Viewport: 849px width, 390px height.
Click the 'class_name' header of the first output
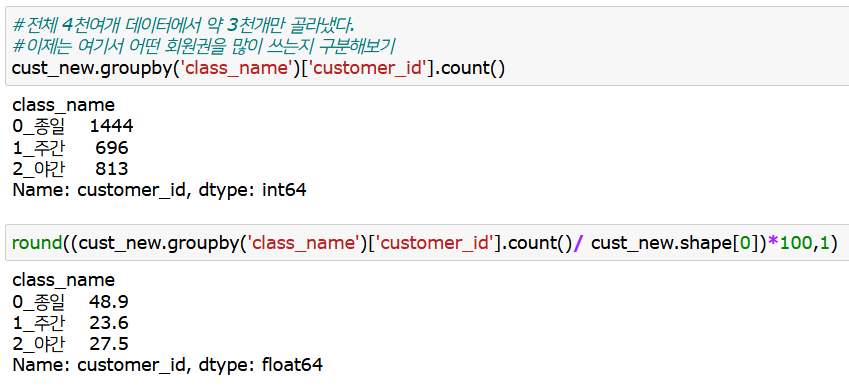(x=63, y=105)
